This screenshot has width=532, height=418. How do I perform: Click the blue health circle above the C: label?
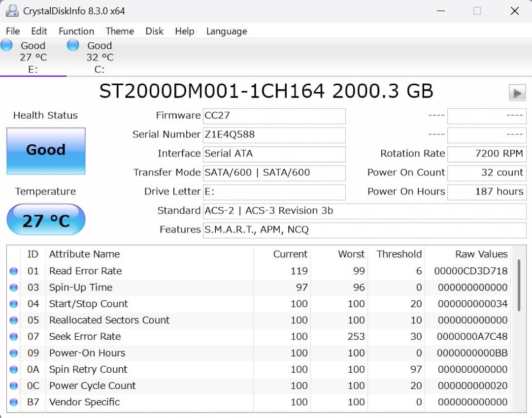pyautogui.click(x=72, y=45)
